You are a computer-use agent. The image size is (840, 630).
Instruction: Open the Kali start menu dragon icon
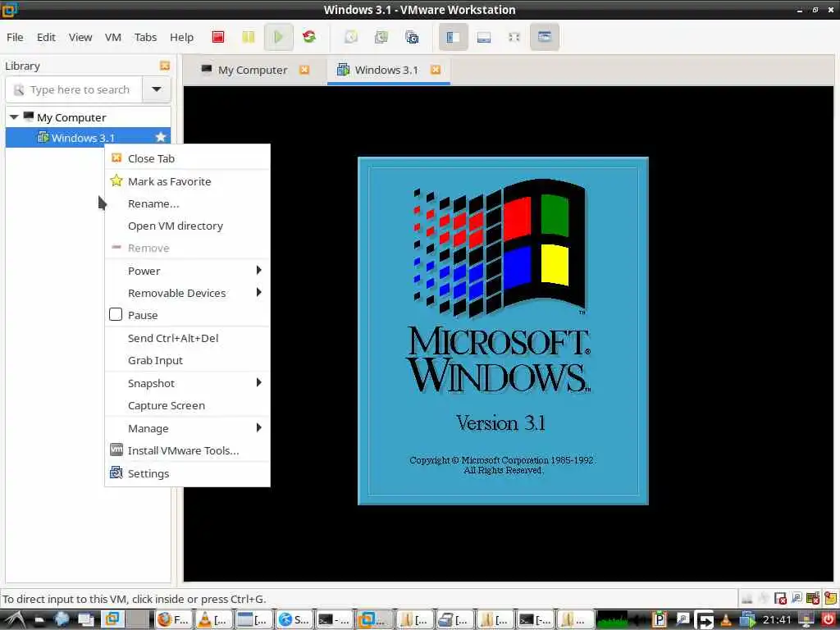click(x=13, y=620)
